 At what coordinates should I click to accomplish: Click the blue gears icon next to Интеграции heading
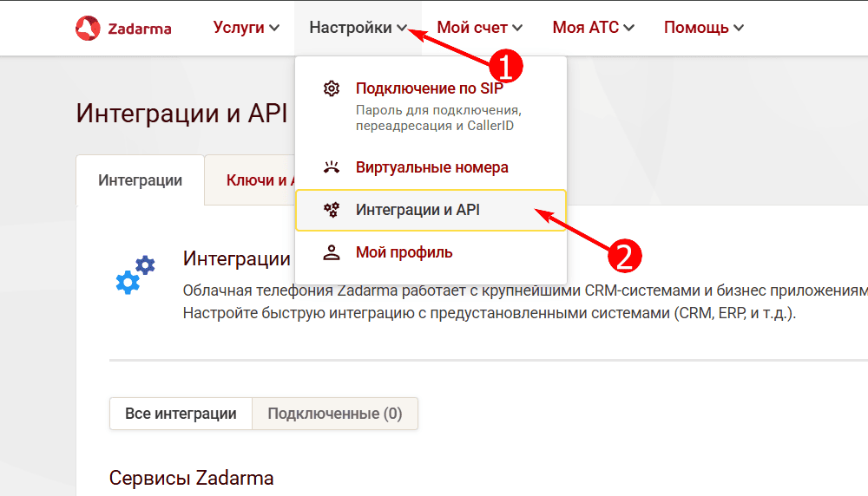(135, 274)
